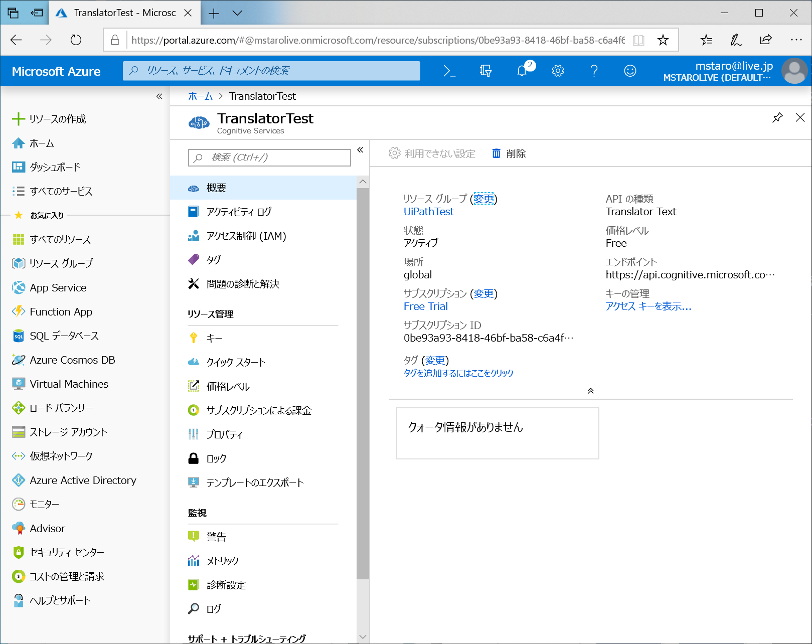812x644 pixels.
Task: Open notifications bell icon
Action: (522, 71)
